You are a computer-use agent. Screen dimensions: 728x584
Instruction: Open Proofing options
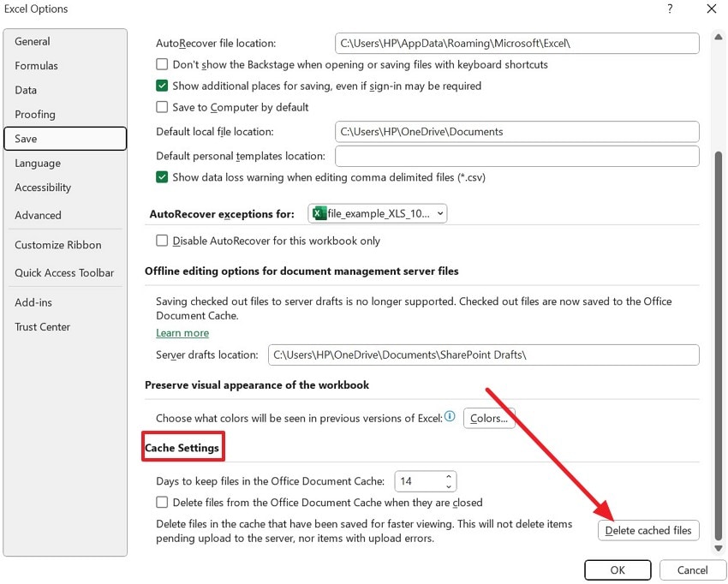(x=65, y=114)
